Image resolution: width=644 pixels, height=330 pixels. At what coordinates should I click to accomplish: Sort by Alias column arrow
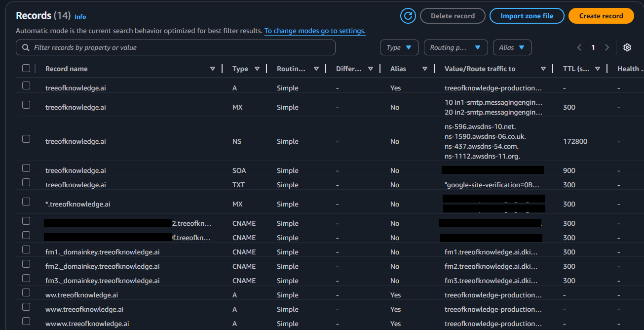(x=425, y=69)
